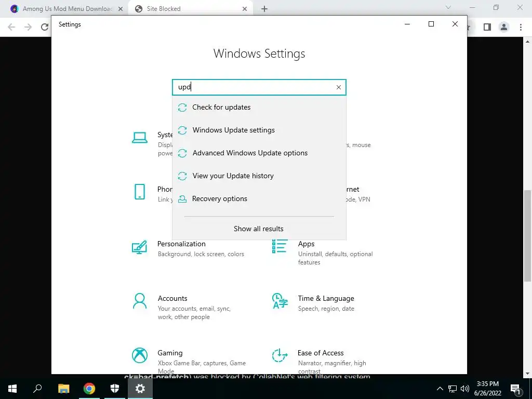Open volume control tray icon
The height and width of the screenshot is (399, 532).
tap(465, 389)
